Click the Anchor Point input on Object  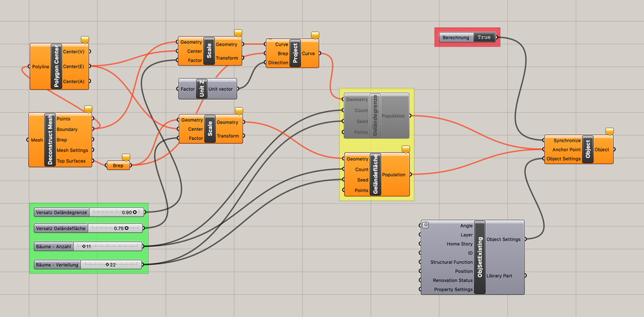click(567, 149)
